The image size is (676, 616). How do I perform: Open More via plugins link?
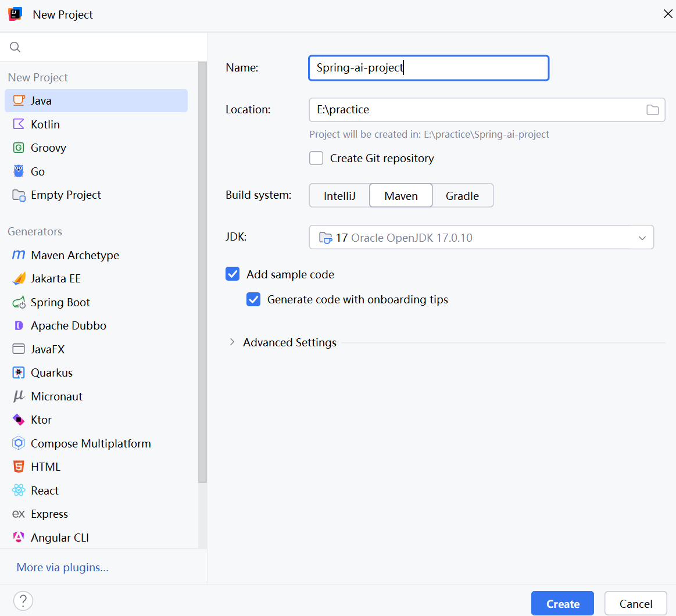pos(63,567)
